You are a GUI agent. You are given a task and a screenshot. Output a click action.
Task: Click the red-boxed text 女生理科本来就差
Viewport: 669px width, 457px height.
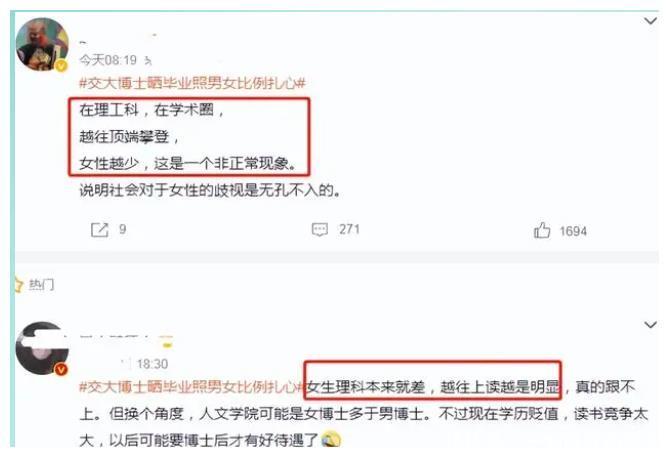(x=366, y=387)
